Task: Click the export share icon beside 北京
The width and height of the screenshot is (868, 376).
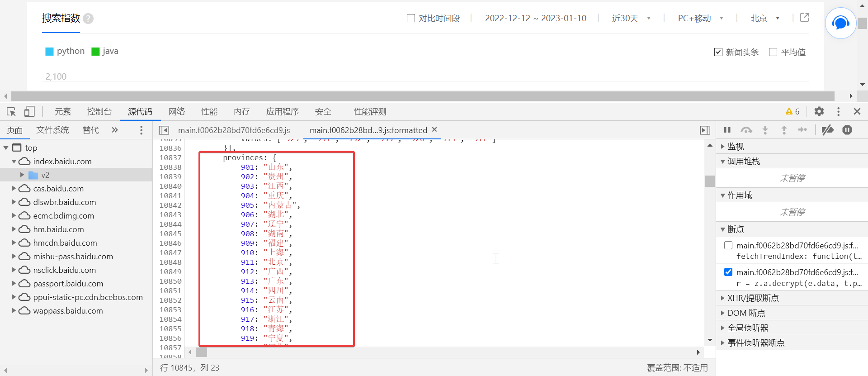Action: 805,18
